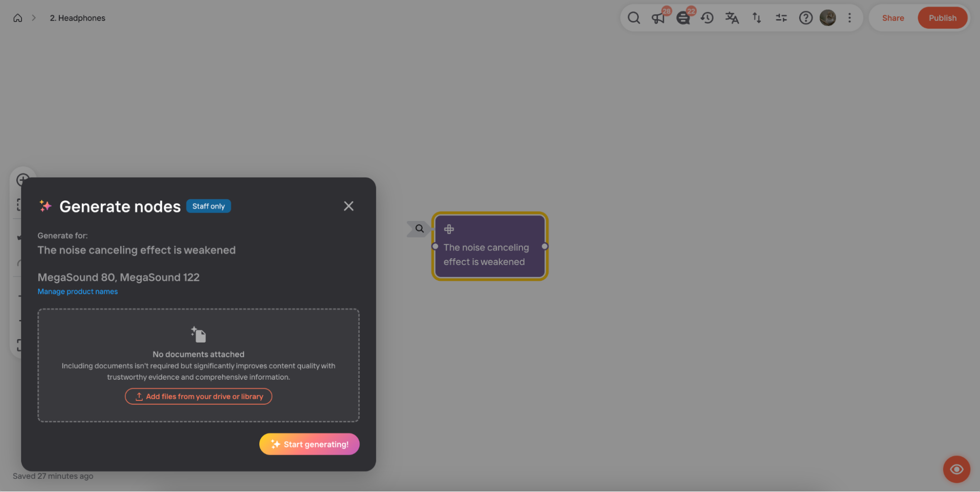Click the node's left connector dot
Screen dimensions: 980x492
(435, 246)
